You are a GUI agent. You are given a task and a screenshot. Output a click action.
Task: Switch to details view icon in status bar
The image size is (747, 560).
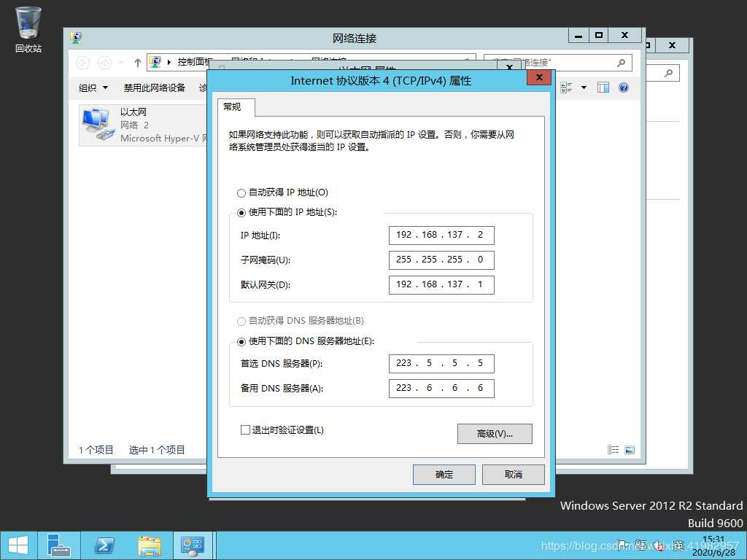click(613, 449)
